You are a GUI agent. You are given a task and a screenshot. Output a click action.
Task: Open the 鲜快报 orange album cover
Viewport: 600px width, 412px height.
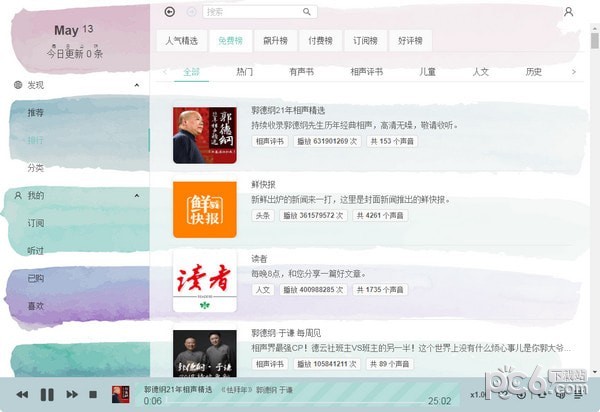(205, 210)
